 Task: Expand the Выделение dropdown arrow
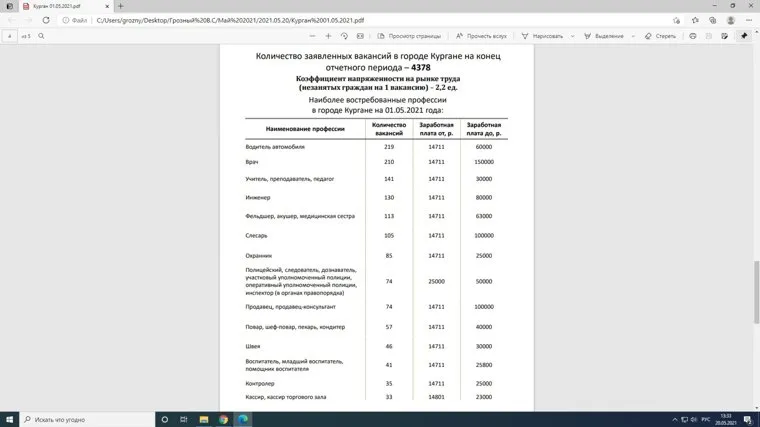[632, 36]
